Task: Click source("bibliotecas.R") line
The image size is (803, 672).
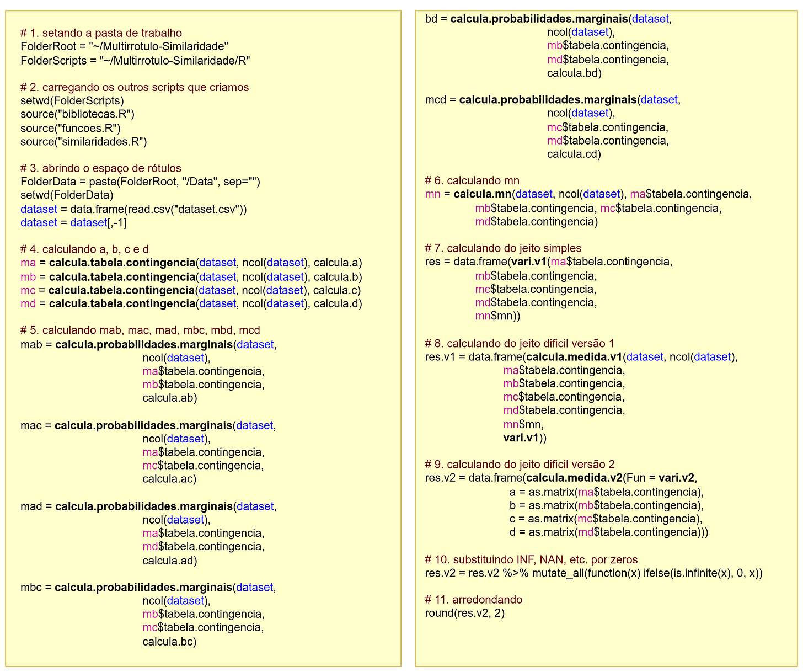Action: click(77, 114)
